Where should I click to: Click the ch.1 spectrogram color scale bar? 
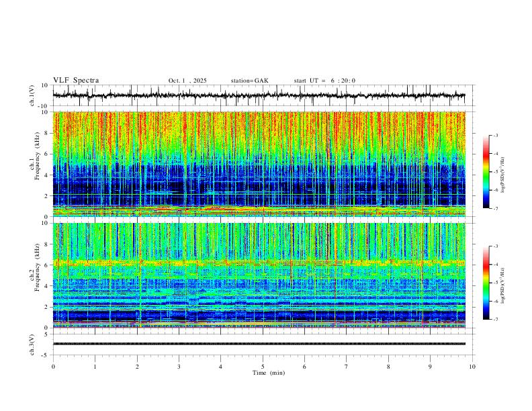point(486,172)
